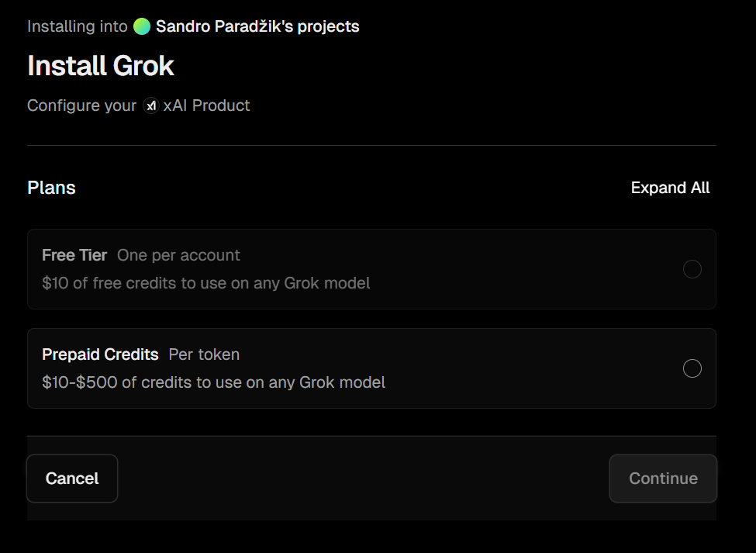
Task: Select the Free Tier radio button
Action: [692, 269]
